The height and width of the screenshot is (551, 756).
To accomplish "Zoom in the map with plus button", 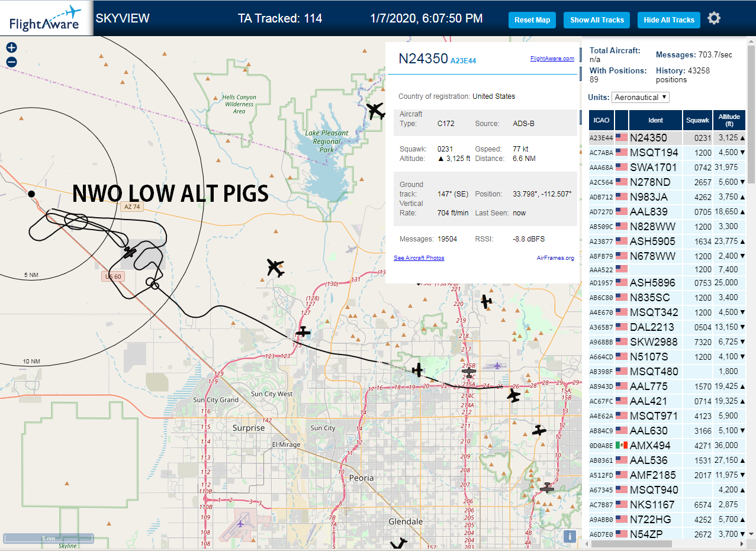I will [x=11, y=48].
